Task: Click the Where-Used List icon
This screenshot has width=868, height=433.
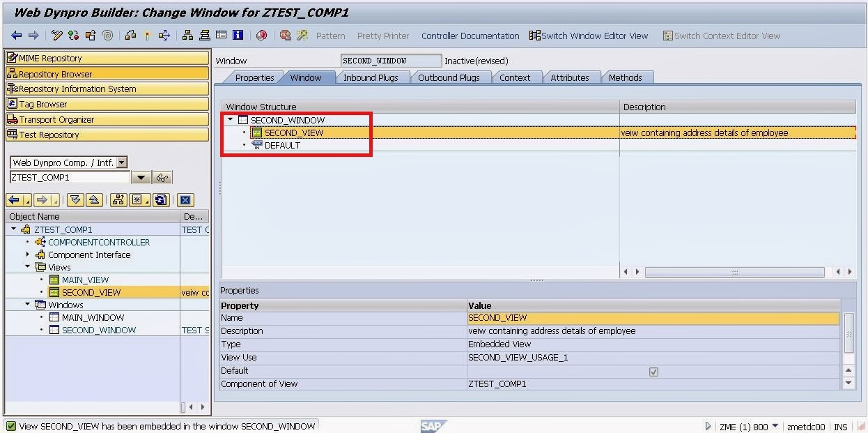Action: tap(164, 36)
